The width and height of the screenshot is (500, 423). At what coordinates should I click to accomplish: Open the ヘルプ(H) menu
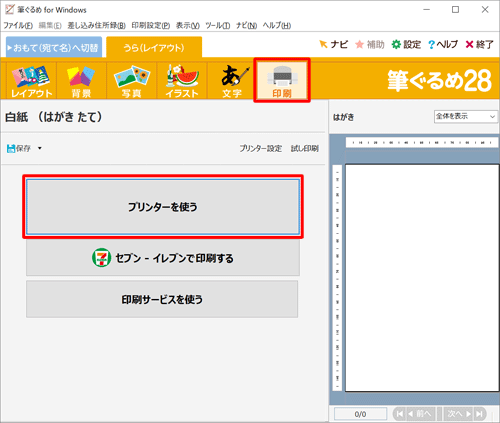[x=277, y=26]
